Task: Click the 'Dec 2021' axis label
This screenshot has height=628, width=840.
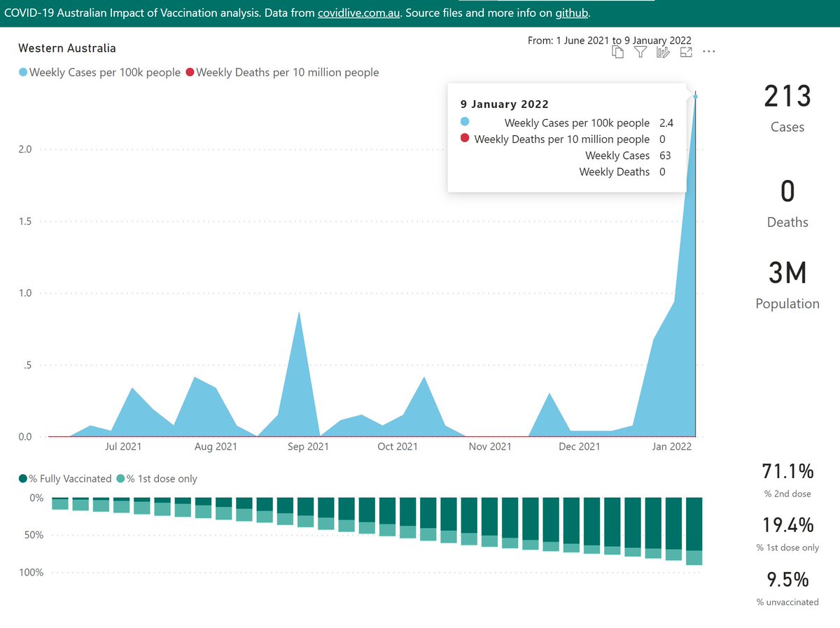Action: click(x=580, y=447)
